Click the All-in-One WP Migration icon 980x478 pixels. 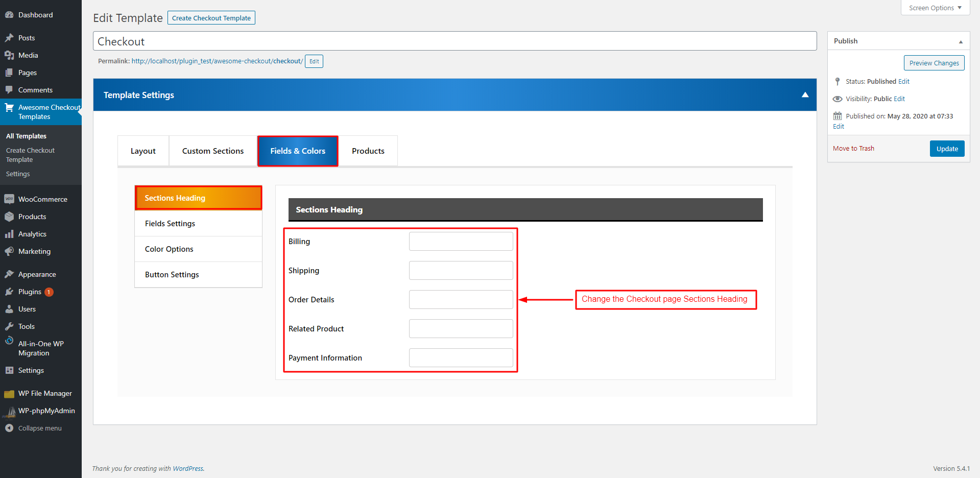pos(9,341)
